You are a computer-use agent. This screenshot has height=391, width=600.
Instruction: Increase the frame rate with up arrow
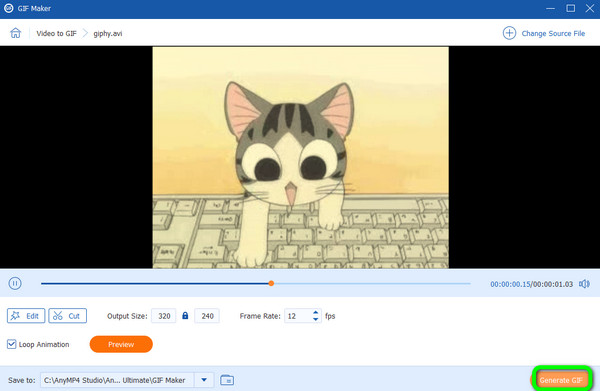pos(315,313)
